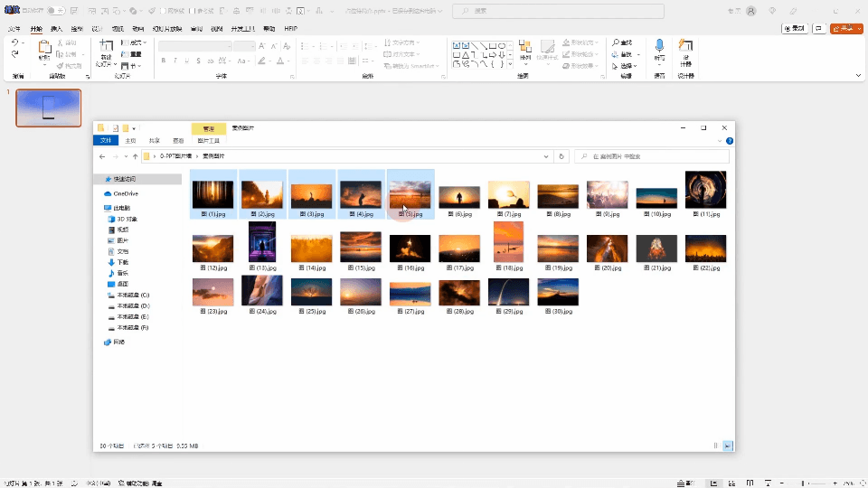Open the Select dropdown in Editing group
Image resolution: width=868 pixels, height=488 pixels.
click(x=625, y=66)
